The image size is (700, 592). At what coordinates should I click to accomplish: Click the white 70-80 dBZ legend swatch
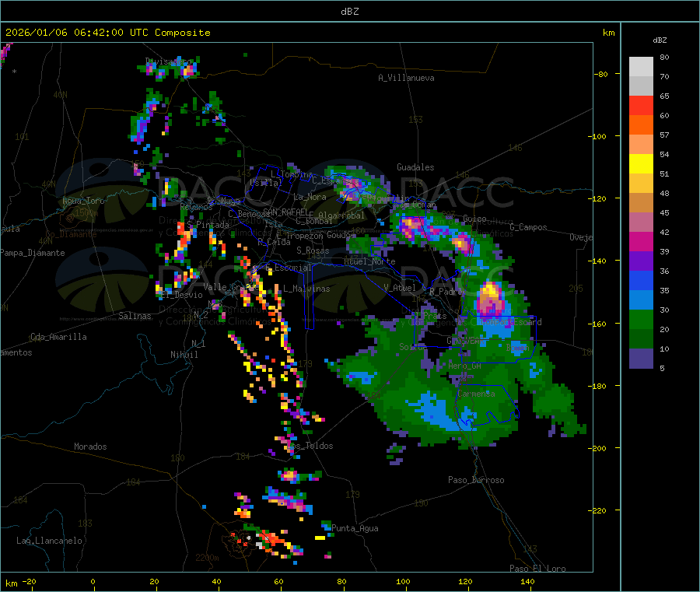point(641,67)
